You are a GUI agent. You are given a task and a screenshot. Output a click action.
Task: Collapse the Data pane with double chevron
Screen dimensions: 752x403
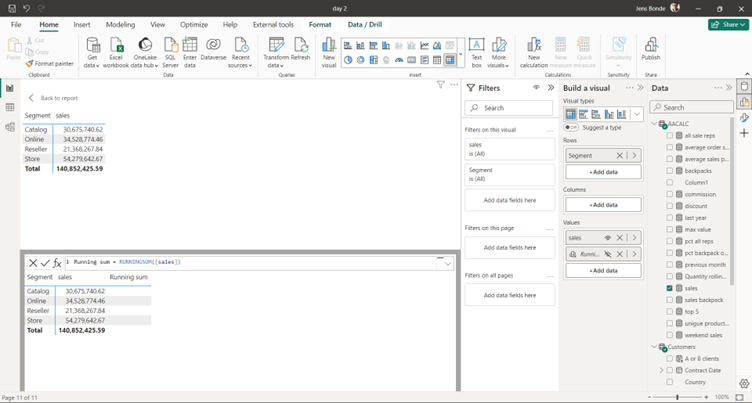(729, 88)
